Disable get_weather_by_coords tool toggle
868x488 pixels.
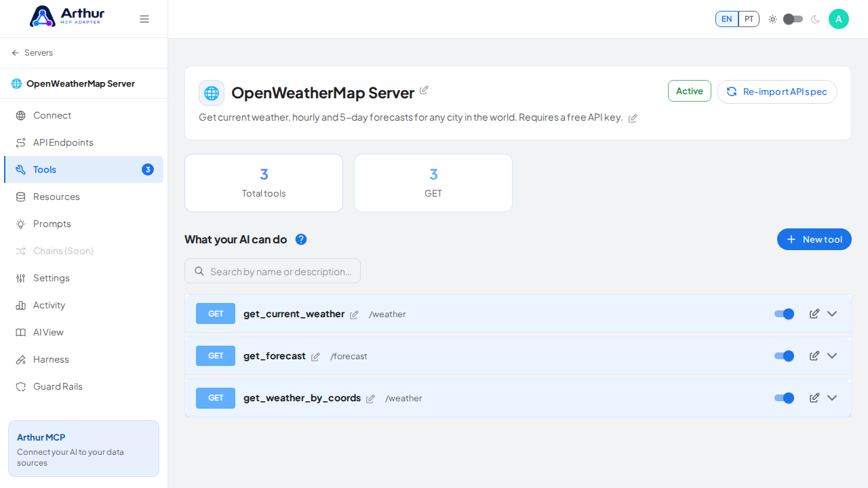(784, 398)
